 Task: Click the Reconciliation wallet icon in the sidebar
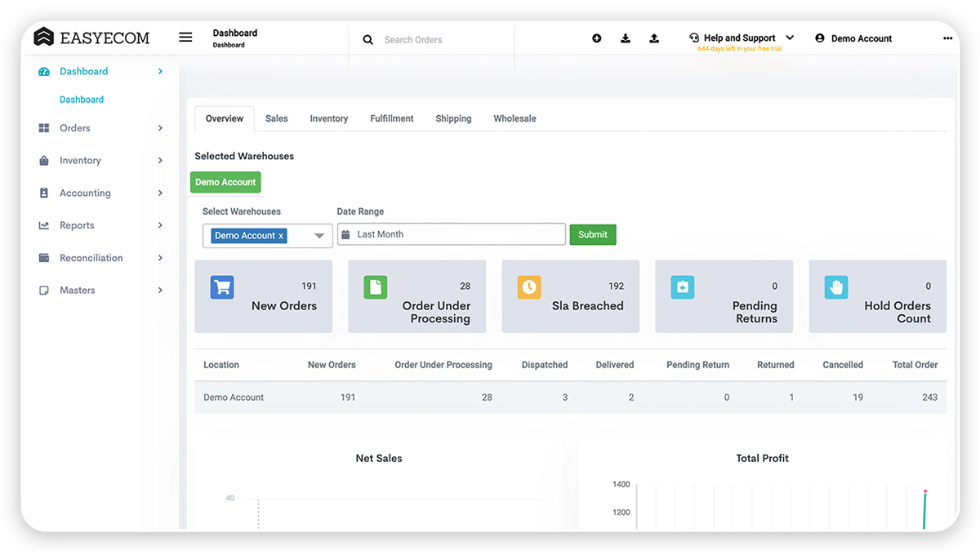(x=43, y=258)
